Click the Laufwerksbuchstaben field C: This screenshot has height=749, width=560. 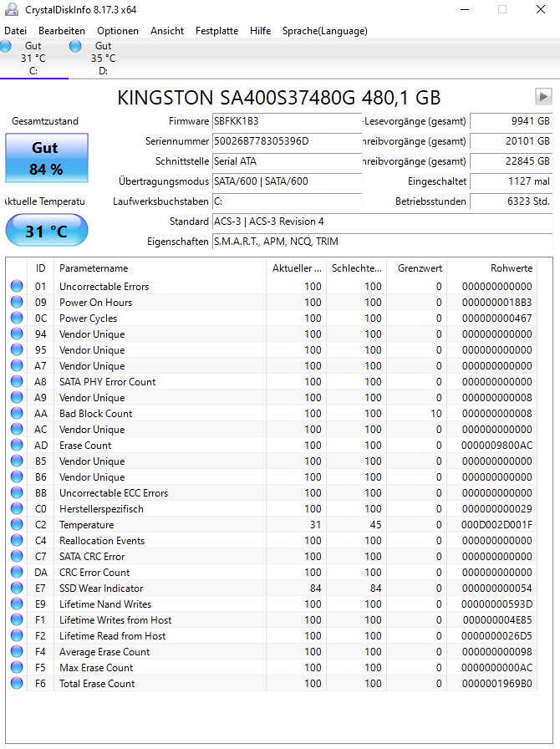tap(287, 201)
